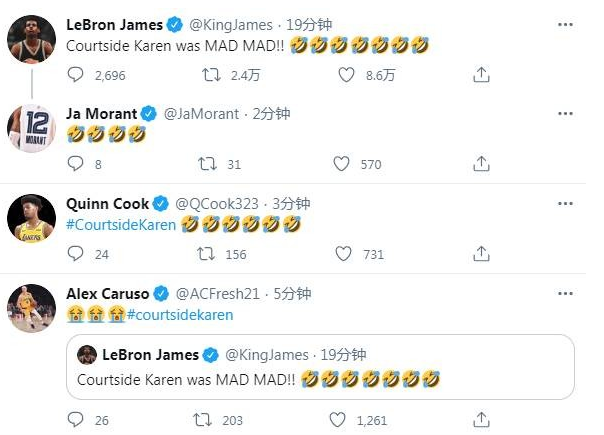Like Ja Morant's emoji tweet
Screen dimensions: 604x435
coord(341,164)
